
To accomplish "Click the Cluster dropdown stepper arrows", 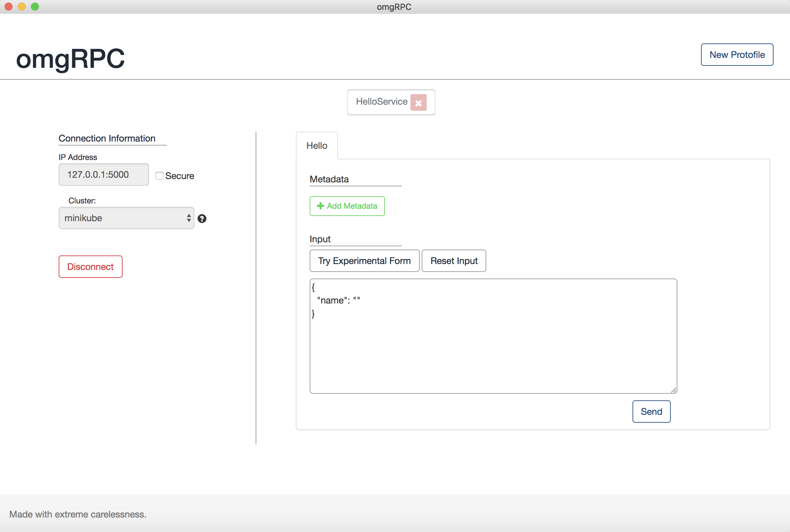I will [x=189, y=218].
